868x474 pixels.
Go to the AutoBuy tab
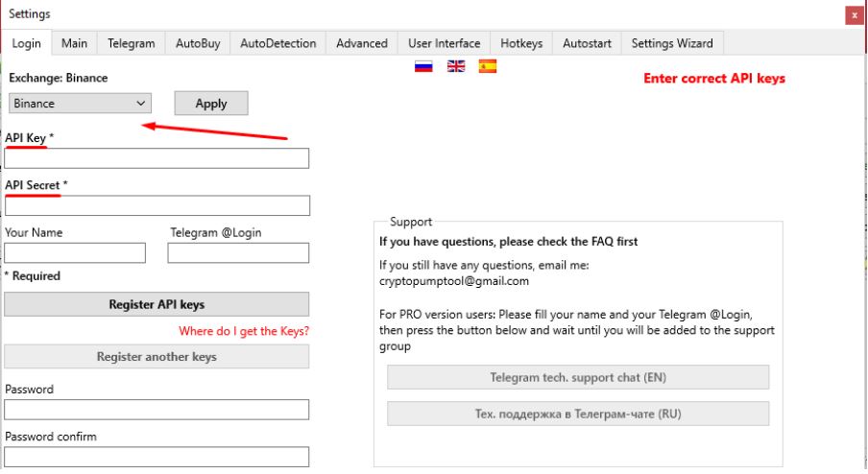click(198, 43)
